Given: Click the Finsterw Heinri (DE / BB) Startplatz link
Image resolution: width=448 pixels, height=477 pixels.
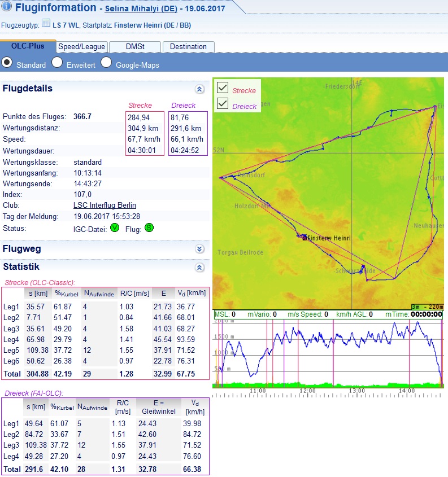Looking at the screenshot, I should click(153, 25).
